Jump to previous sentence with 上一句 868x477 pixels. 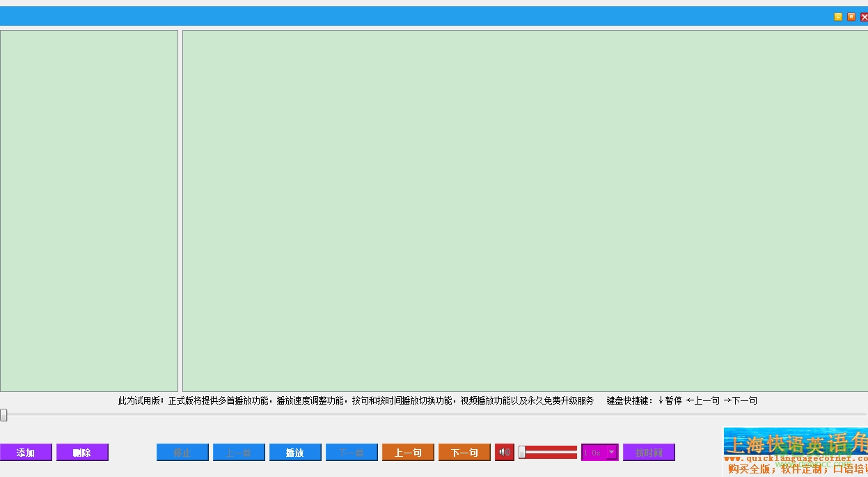408,453
